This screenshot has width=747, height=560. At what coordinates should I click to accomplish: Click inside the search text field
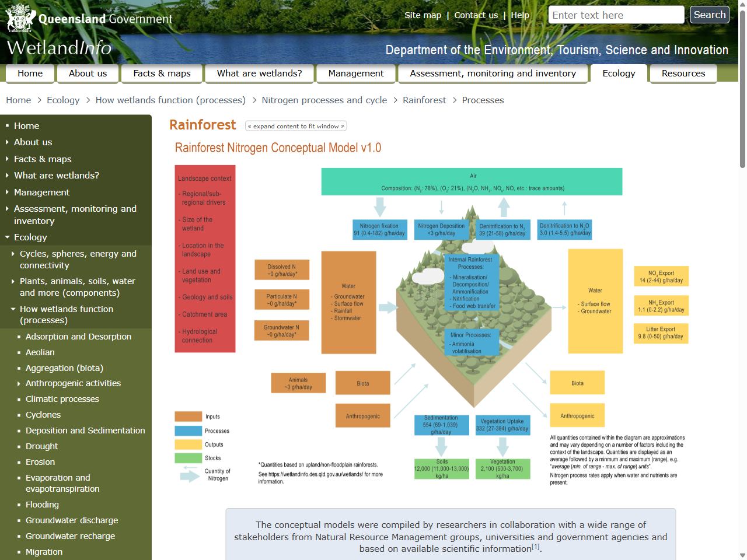tap(616, 15)
